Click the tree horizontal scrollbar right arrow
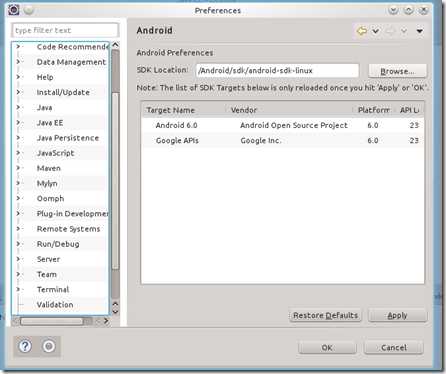 coord(106,321)
